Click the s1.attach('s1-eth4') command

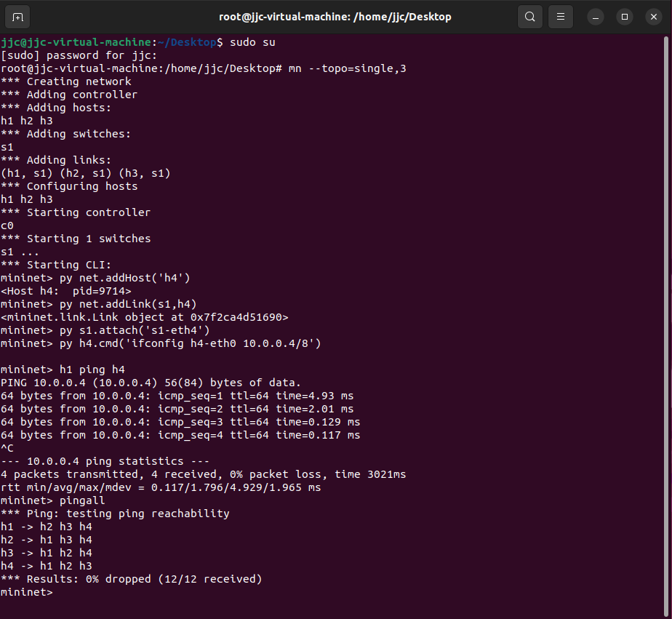tap(135, 330)
